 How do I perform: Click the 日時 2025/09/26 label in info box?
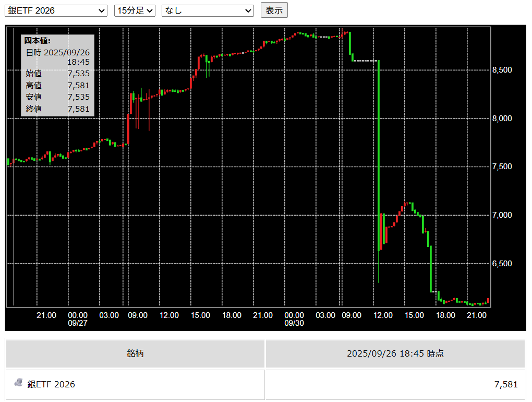(x=58, y=53)
